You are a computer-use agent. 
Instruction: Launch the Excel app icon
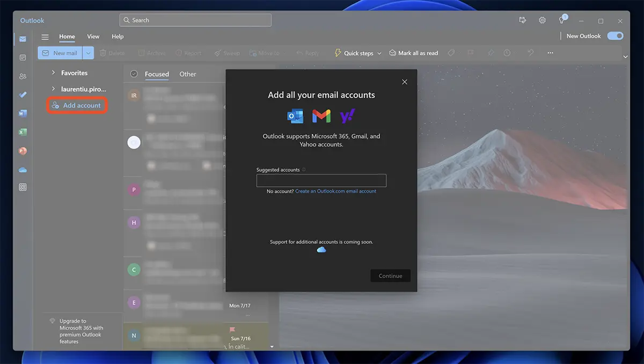(23, 132)
